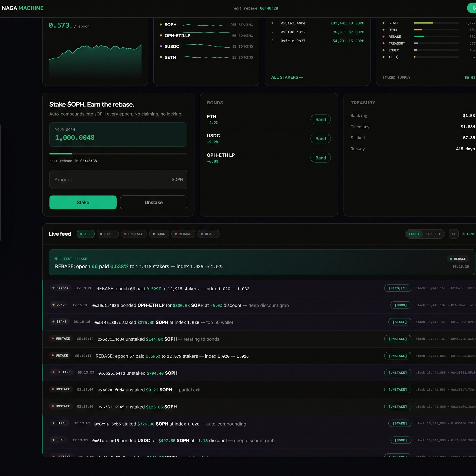Toggle the REBAKE feed filter chip

coord(183,234)
